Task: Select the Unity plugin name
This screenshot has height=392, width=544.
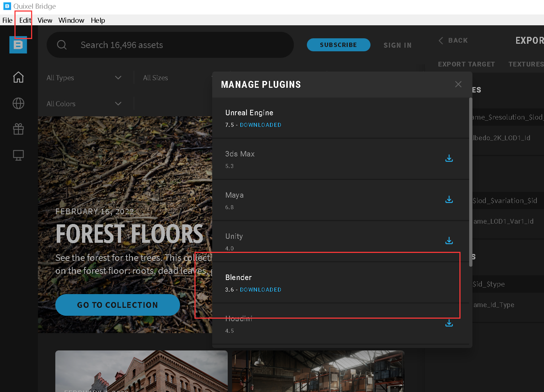Action: (x=234, y=236)
